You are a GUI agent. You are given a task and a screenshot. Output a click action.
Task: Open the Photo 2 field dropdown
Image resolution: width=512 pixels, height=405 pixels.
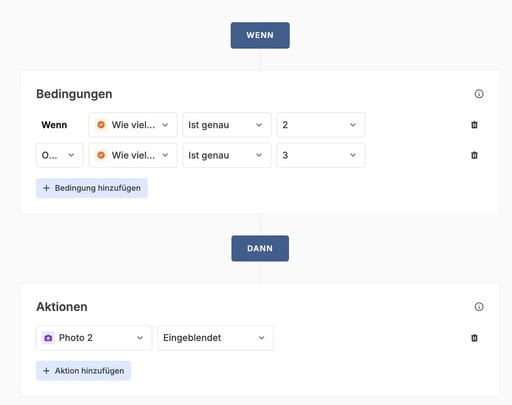94,338
